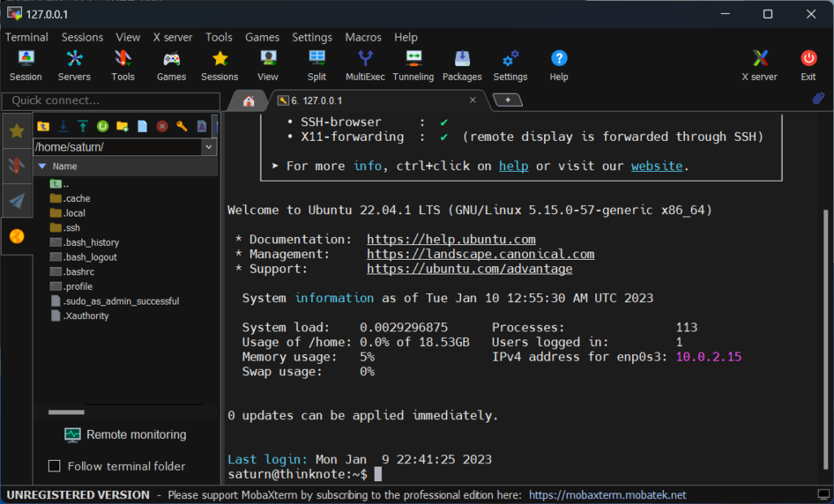Refresh the SFTP folder with green icon

pyautogui.click(x=103, y=126)
